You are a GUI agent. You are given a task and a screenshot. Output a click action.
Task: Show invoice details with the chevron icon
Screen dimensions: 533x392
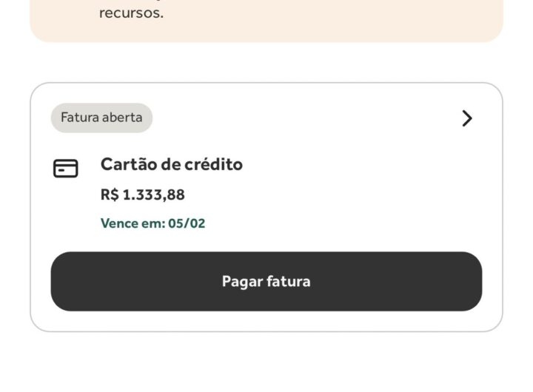pos(467,118)
